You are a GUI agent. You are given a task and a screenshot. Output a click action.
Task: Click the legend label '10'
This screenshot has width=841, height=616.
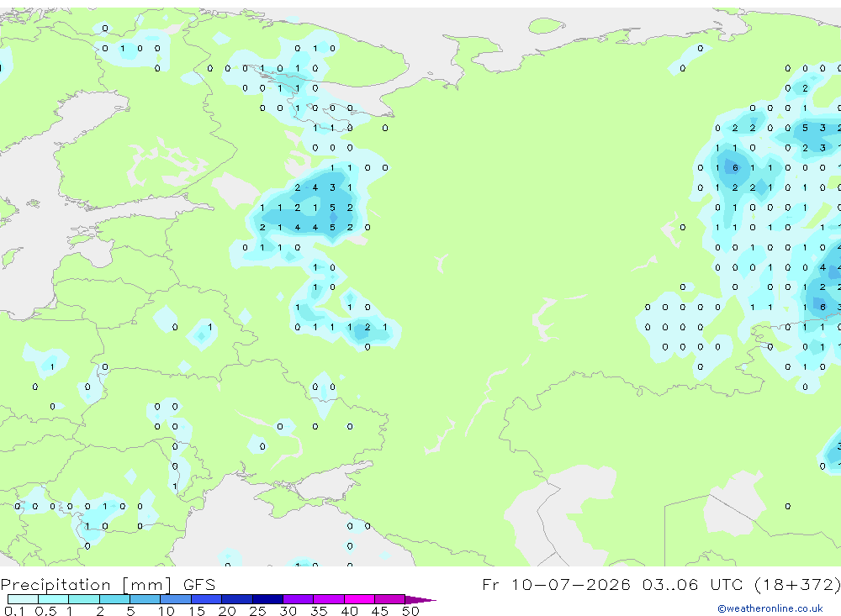pos(167,611)
